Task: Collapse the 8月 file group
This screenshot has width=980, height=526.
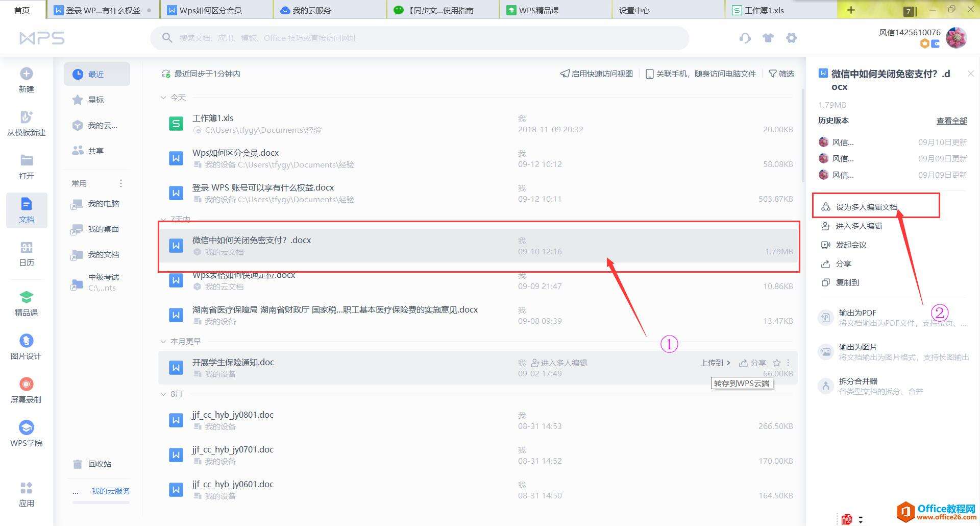Action: click(163, 394)
